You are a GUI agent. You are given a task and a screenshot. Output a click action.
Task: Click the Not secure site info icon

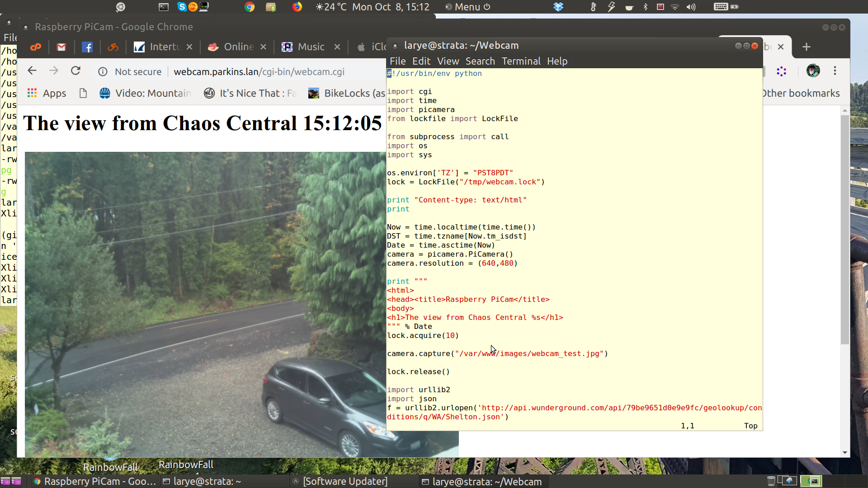tap(103, 72)
